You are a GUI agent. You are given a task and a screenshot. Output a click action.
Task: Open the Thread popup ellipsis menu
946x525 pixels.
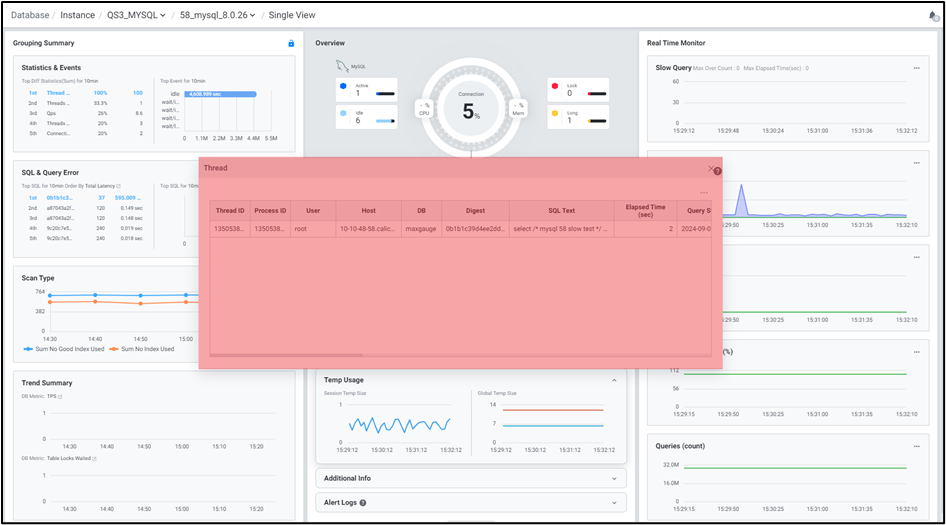point(704,192)
